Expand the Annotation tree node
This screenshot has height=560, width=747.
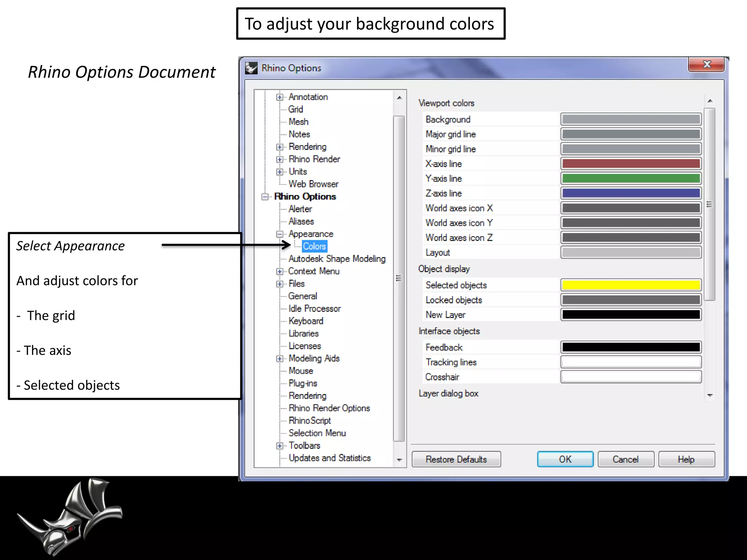click(280, 97)
